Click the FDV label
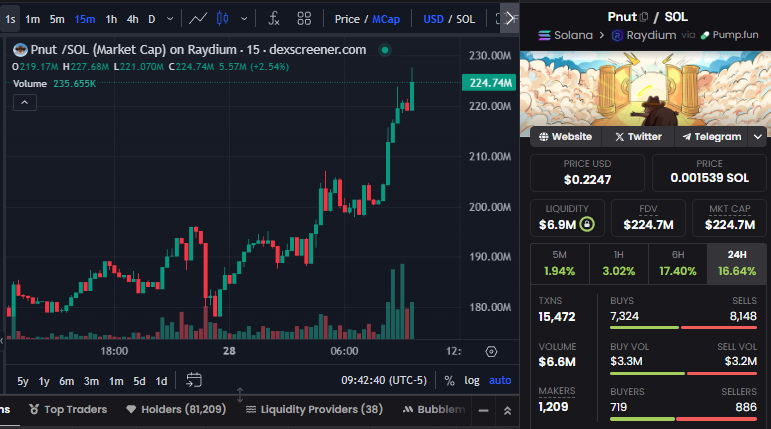The image size is (771, 429). [x=648, y=209]
